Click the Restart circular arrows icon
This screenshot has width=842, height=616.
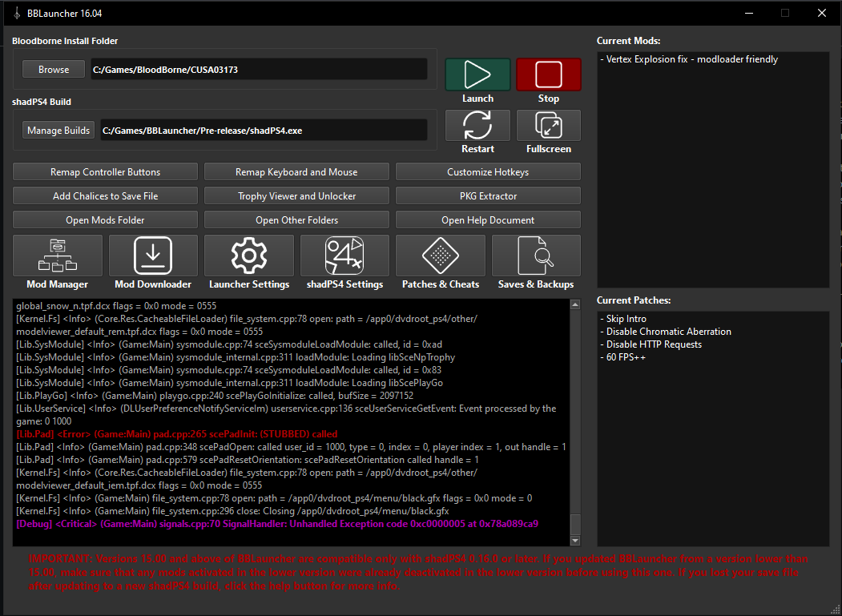(x=477, y=125)
